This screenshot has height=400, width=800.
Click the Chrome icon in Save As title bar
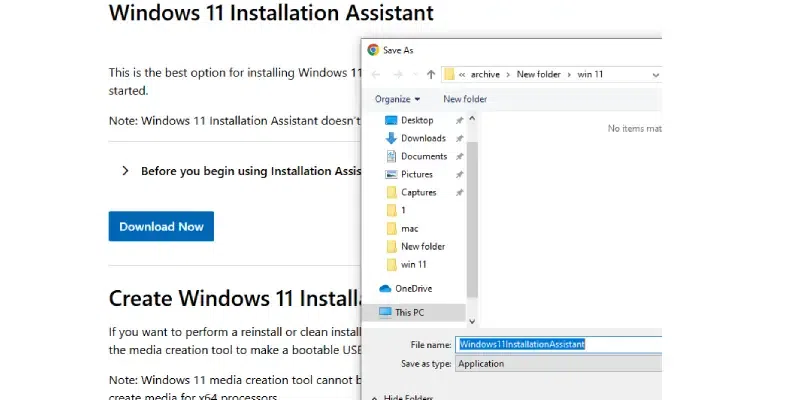pyautogui.click(x=373, y=50)
